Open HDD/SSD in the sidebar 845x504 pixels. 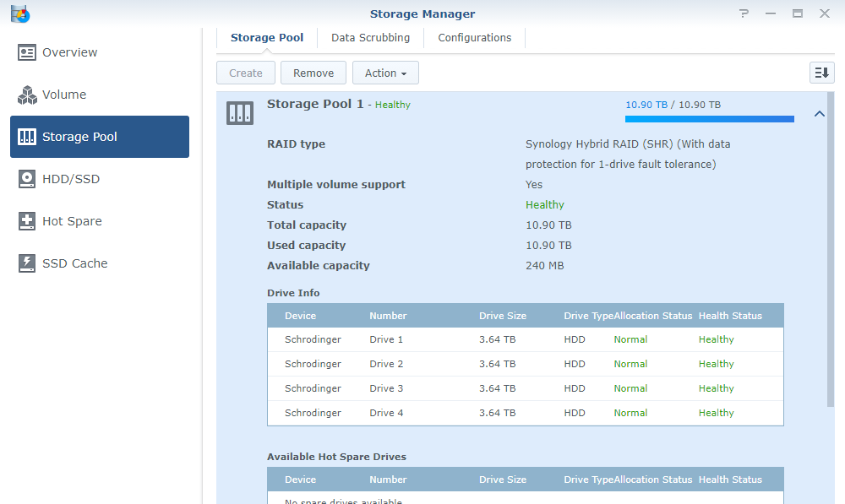tap(100, 179)
